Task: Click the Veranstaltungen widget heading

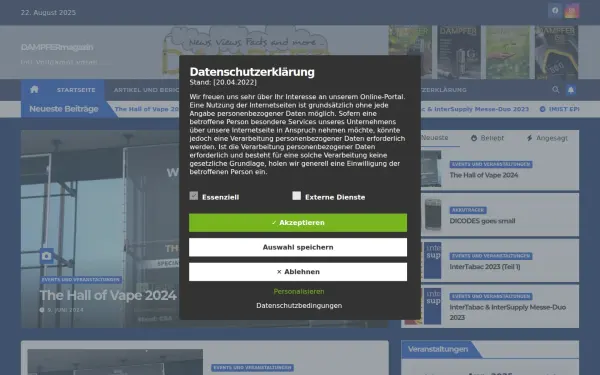Action: pos(438,349)
